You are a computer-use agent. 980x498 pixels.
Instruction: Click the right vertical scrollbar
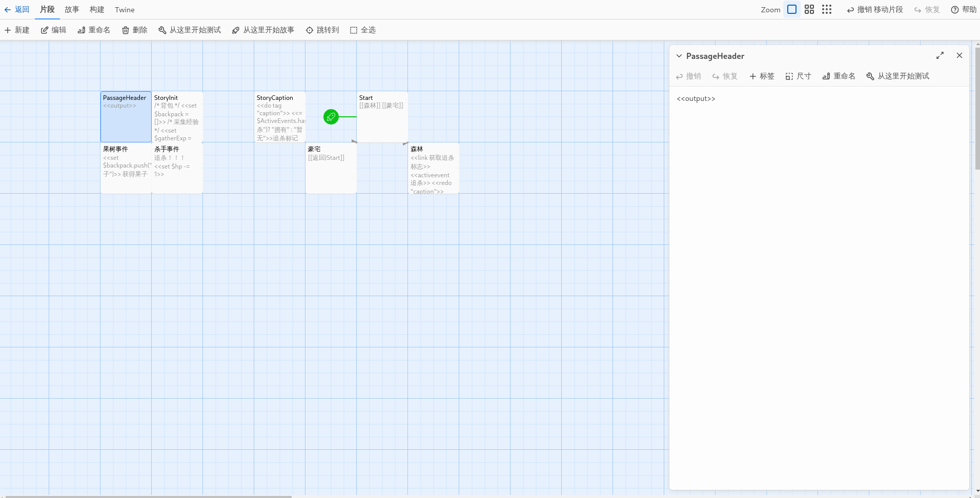[977, 108]
